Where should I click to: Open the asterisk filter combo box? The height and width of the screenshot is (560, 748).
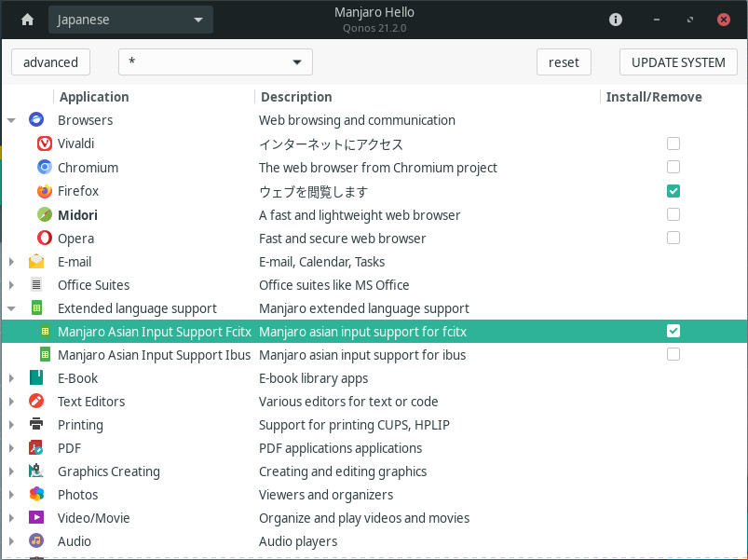215,62
